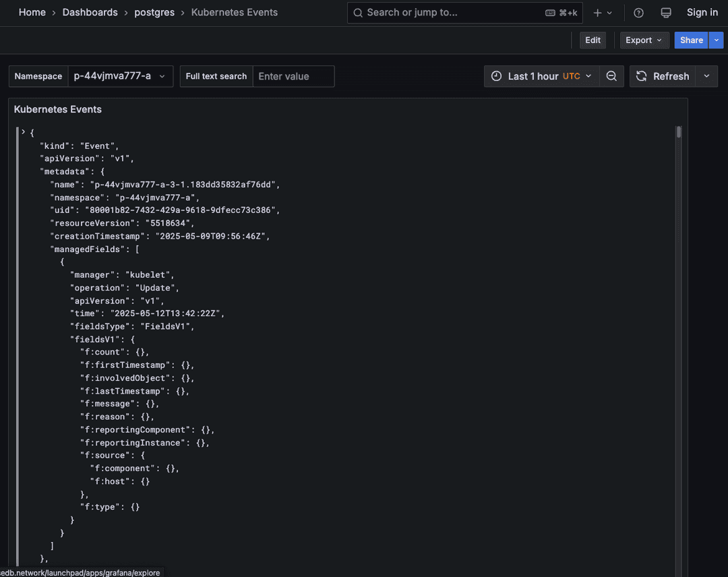Viewport: 728px width, 577px height.
Task: Open the Share button's dropdown arrow
Action: (x=716, y=40)
